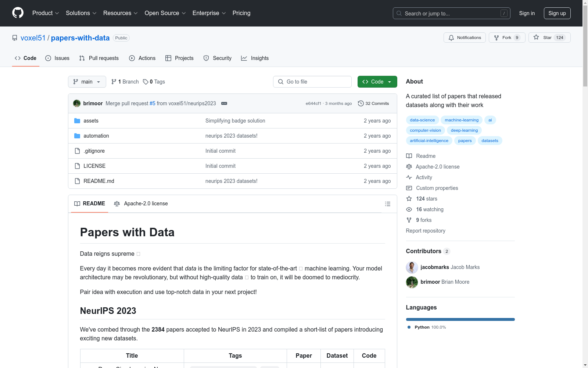Click the pulse icon beside Activity
This screenshot has width=588, height=368.
[x=409, y=177]
